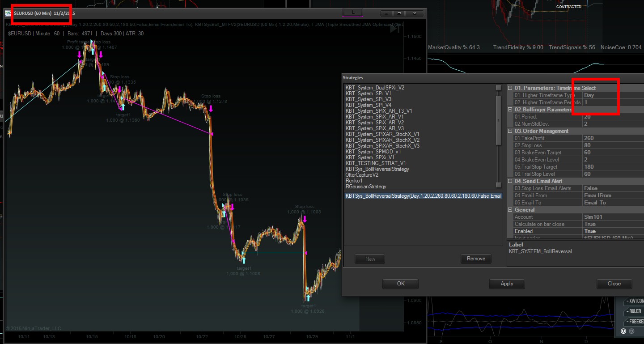The image size is (644, 344).
Task: Select RGaussianStrategy in the list
Action: coord(366,187)
